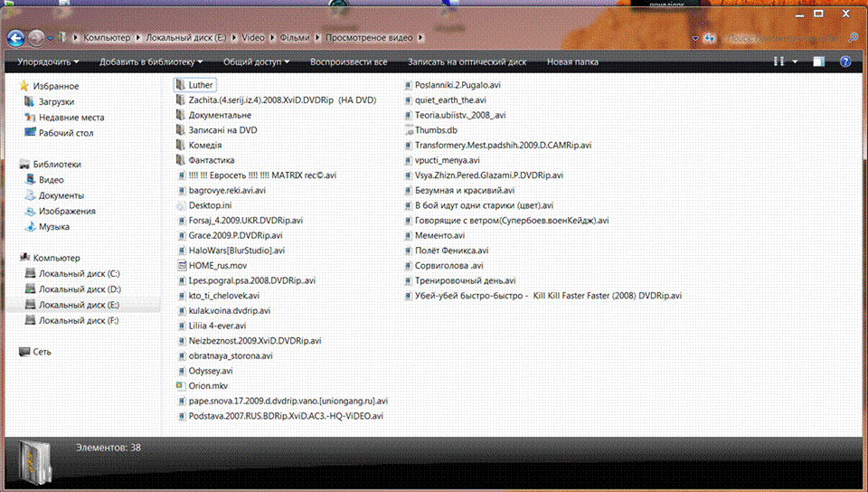This screenshot has height=492, width=868.
Task: Select file vpucti_menya.avi
Action: point(448,160)
